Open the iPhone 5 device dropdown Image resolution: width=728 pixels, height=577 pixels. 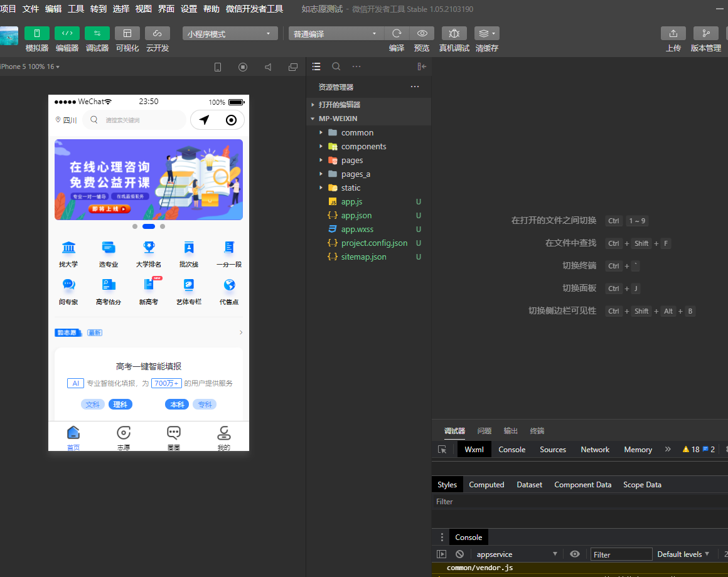pos(30,66)
